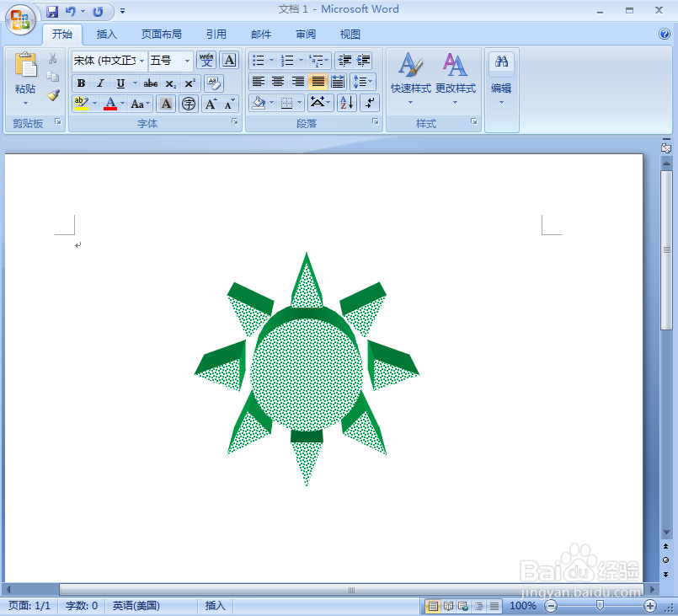
Task: Toggle italic formatting
Action: click(x=101, y=83)
